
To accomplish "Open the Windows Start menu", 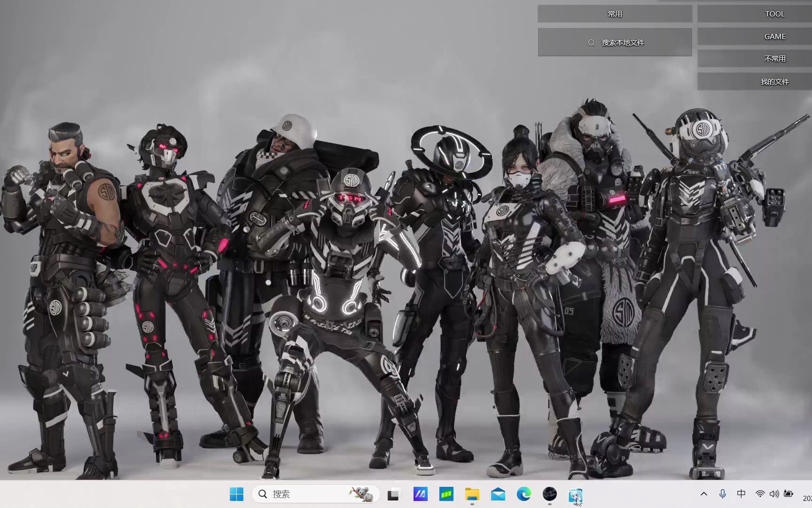I will point(236,494).
